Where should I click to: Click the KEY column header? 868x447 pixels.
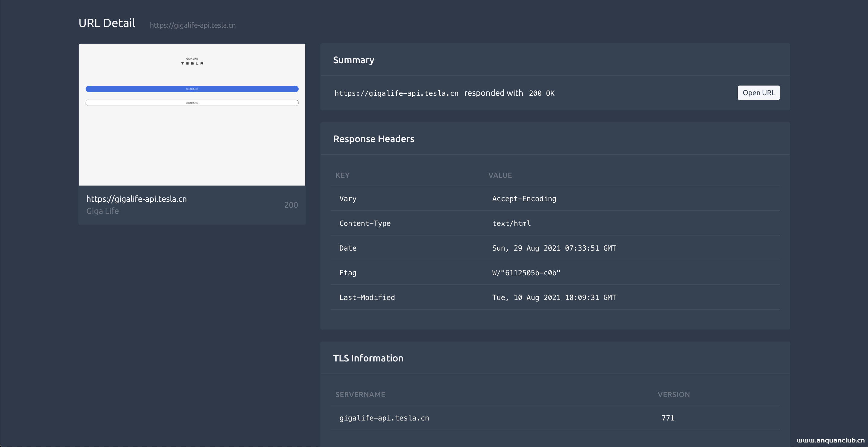(342, 175)
